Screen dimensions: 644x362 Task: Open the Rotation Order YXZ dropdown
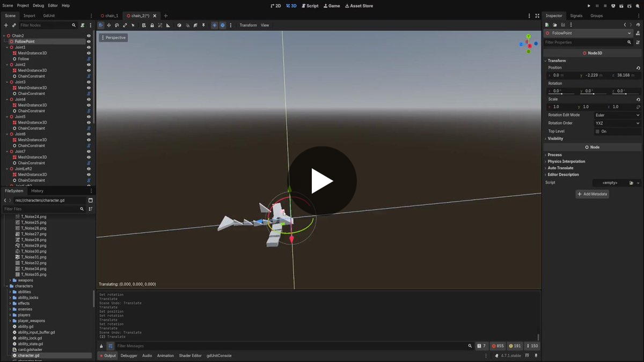[617, 123]
